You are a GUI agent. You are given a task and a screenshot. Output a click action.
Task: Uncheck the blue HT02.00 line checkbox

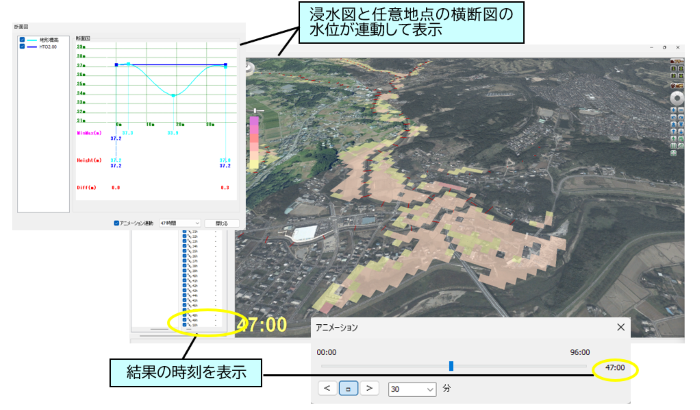click(22, 46)
